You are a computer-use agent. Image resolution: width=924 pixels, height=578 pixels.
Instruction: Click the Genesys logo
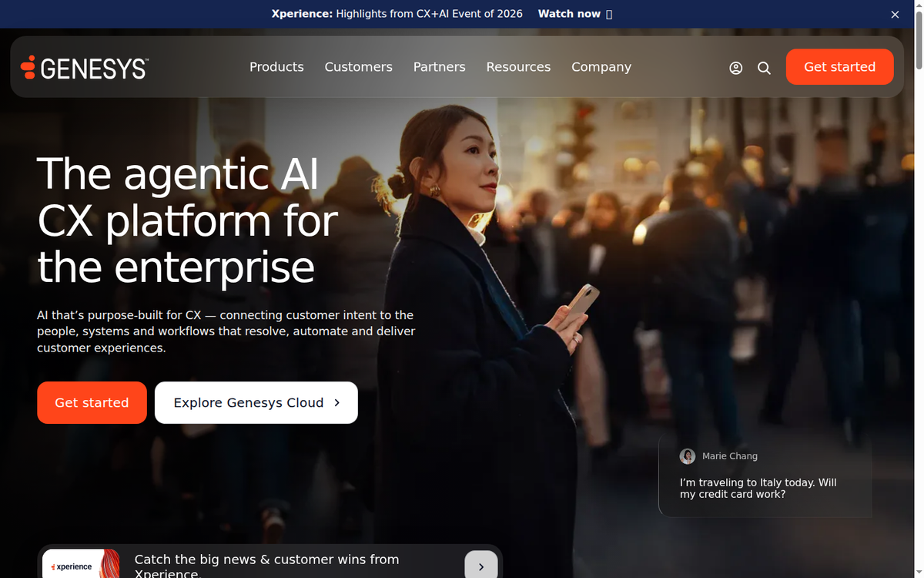coord(85,68)
